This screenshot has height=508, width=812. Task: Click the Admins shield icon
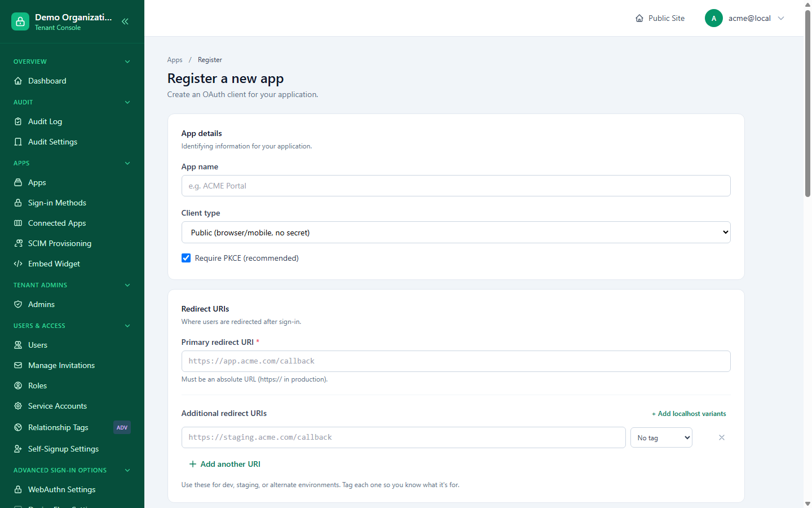18,304
